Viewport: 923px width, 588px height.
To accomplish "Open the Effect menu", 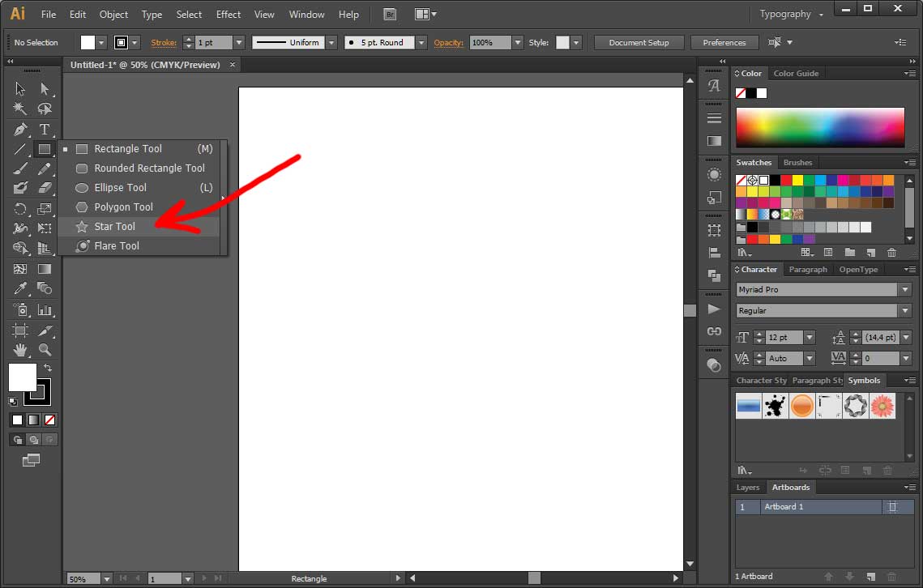I will (x=228, y=14).
